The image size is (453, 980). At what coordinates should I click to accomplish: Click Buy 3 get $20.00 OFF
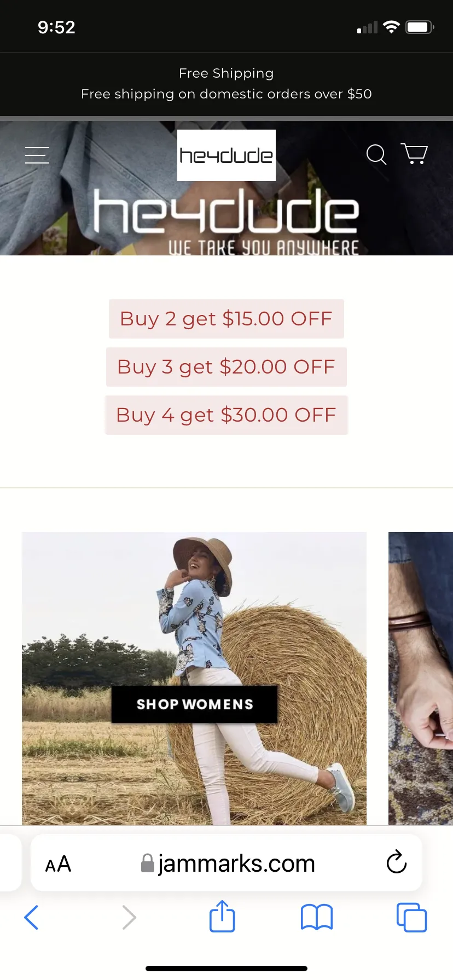point(226,367)
